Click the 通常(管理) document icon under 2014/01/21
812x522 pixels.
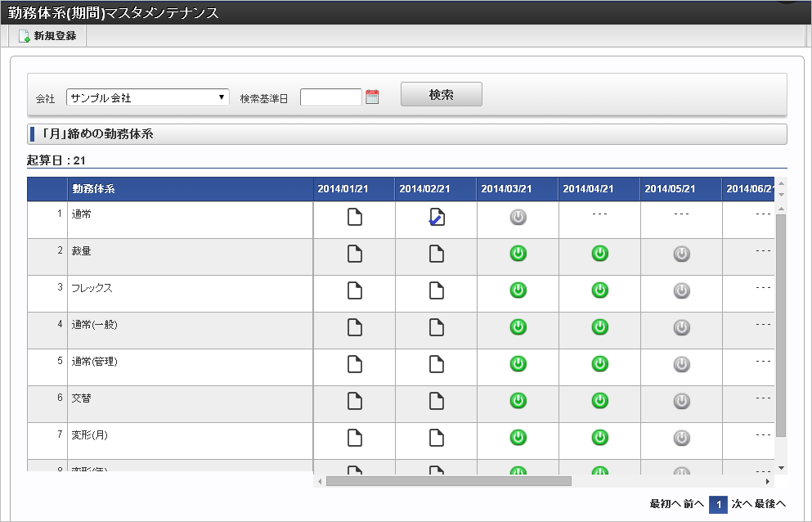tap(355, 364)
